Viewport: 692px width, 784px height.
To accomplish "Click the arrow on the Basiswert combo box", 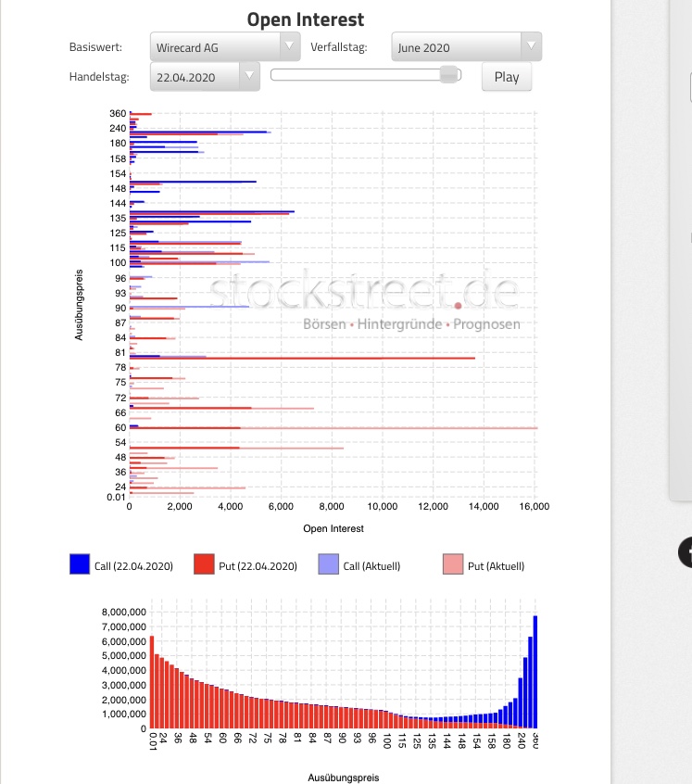I will pyautogui.click(x=289, y=46).
